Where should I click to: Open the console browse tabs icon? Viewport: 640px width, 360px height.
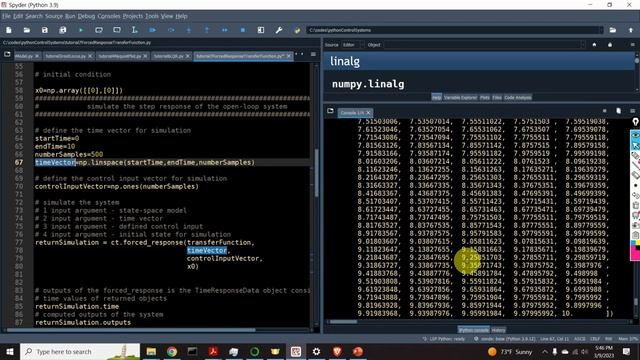[x=330, y=111]
